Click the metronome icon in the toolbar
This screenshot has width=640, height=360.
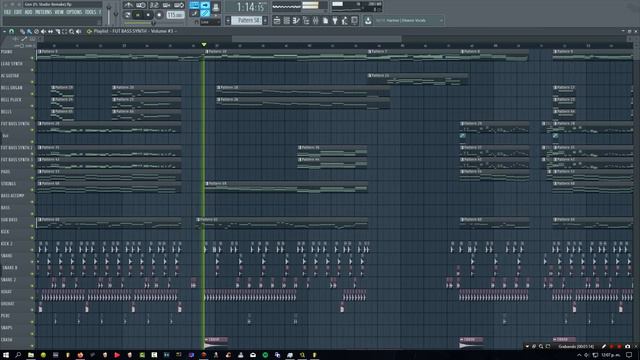pos(129,5)
